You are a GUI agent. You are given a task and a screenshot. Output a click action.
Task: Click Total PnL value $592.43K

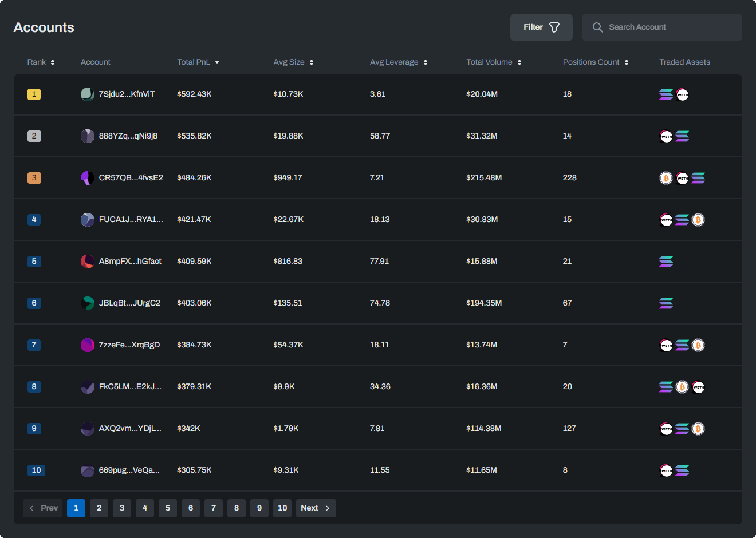[194, 94]
